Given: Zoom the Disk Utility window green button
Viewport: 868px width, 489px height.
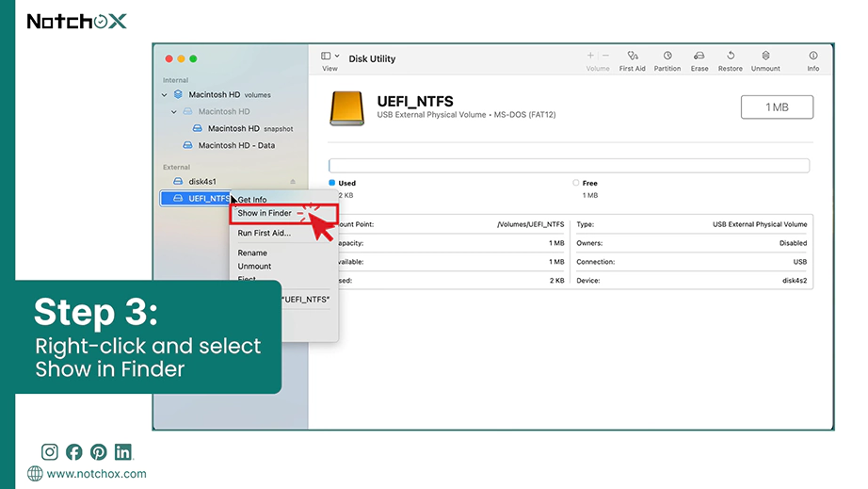Looking at the screenshot, I should (x=193, y=58).
